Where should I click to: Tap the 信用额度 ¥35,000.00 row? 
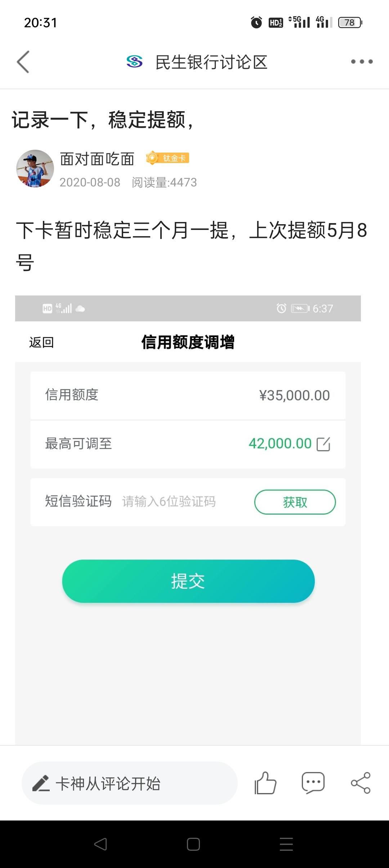click(x=188, y=395)
